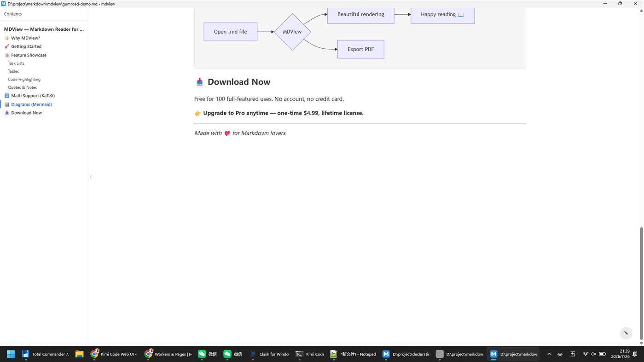Screen dimensions: 644x362
Task: Click the Contents panel header
Action: coord(13,14)
